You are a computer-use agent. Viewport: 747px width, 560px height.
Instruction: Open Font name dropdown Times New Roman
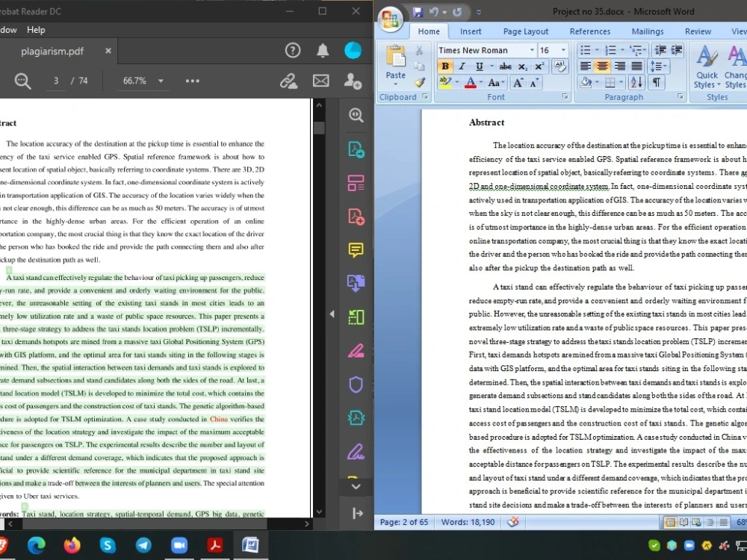(x=532, y=50)
